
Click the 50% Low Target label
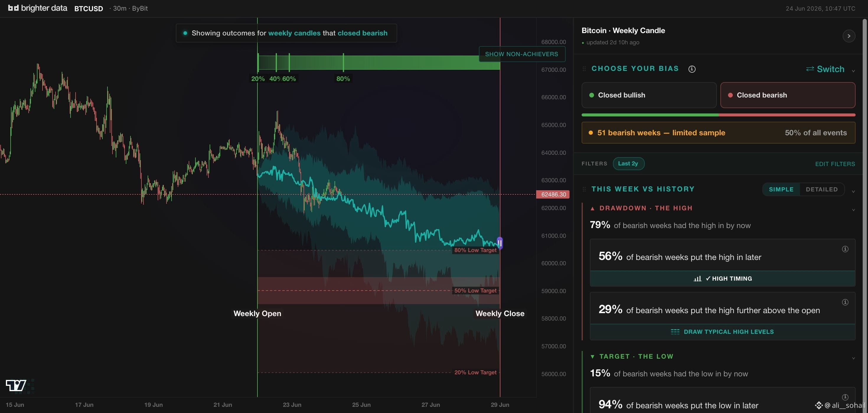click(475, 291)
